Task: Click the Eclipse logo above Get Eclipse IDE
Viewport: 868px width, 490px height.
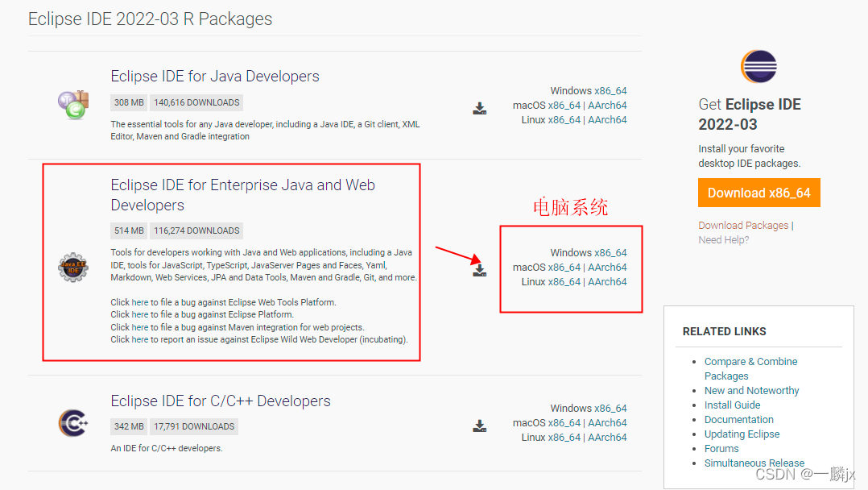Action: click(x=758, y=66)
